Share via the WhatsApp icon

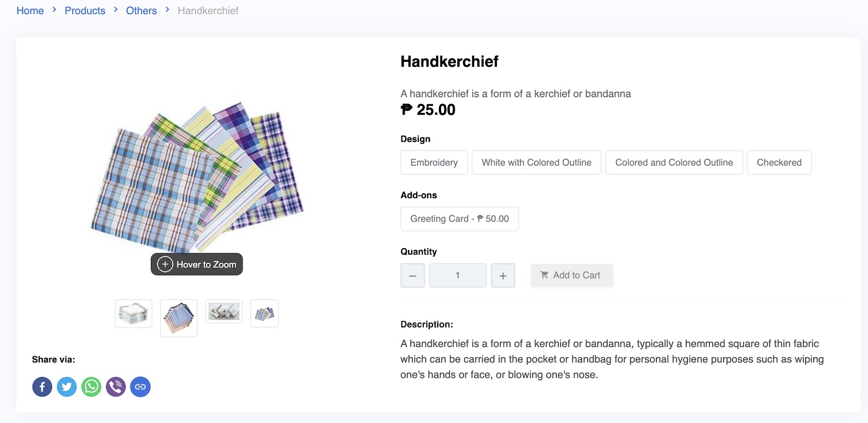91,387
